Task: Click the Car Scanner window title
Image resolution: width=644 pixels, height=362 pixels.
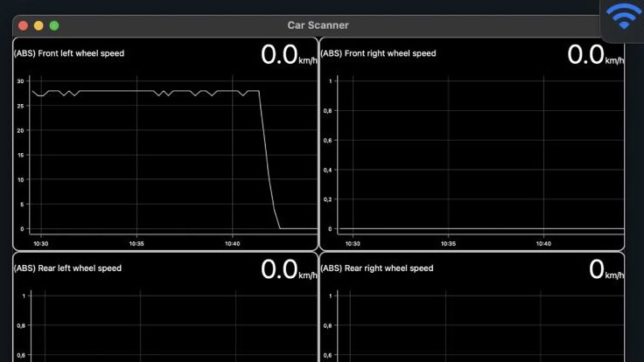Action: click(x=318, y=25)
